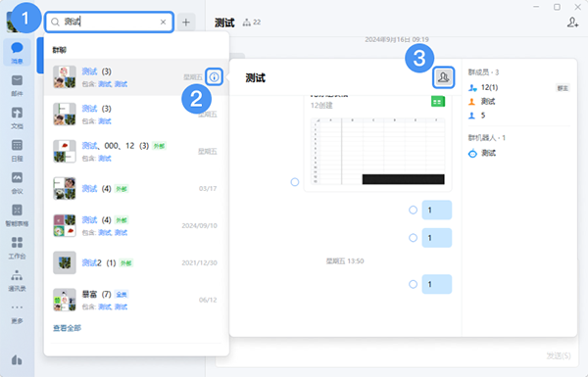Click the 群聊 section heading in search results
This screenshot has height=377, width=588.
(59, 50)
